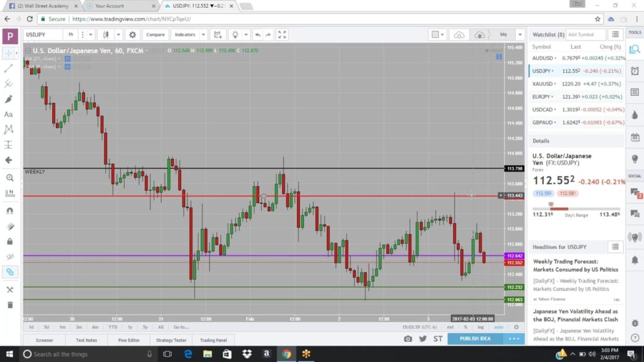The image size is (644, 362).
Task: Toggle auto price scale
Action: [499, 327]
